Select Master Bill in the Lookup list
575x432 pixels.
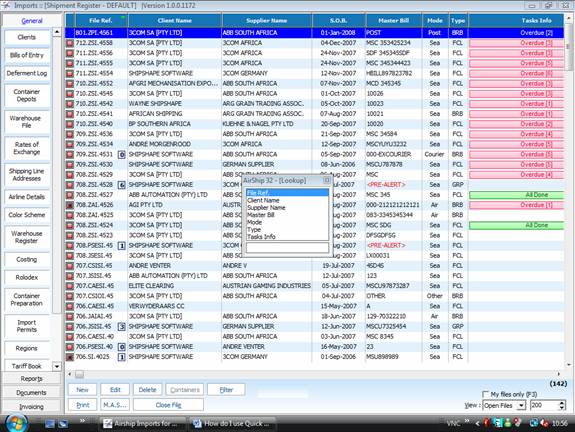287,215
